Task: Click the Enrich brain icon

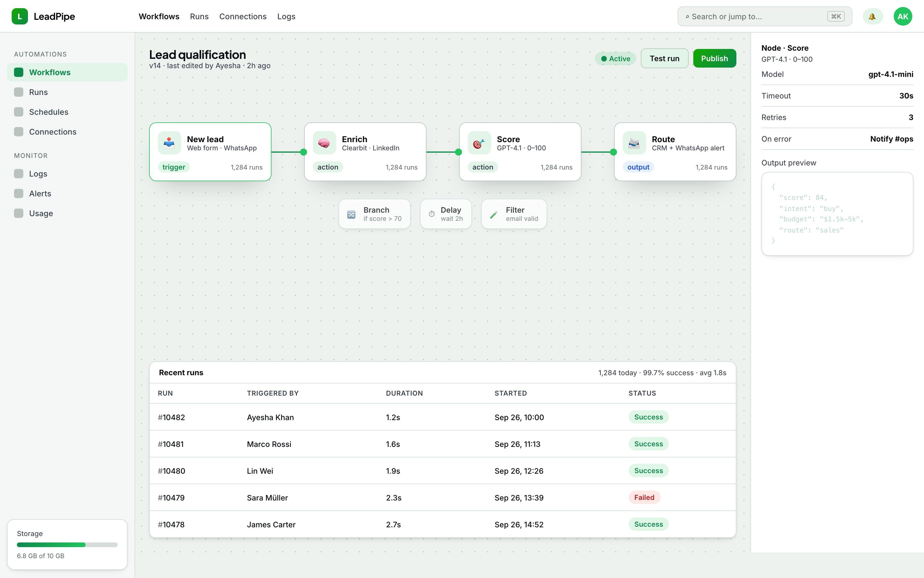Action: [324, 143]
